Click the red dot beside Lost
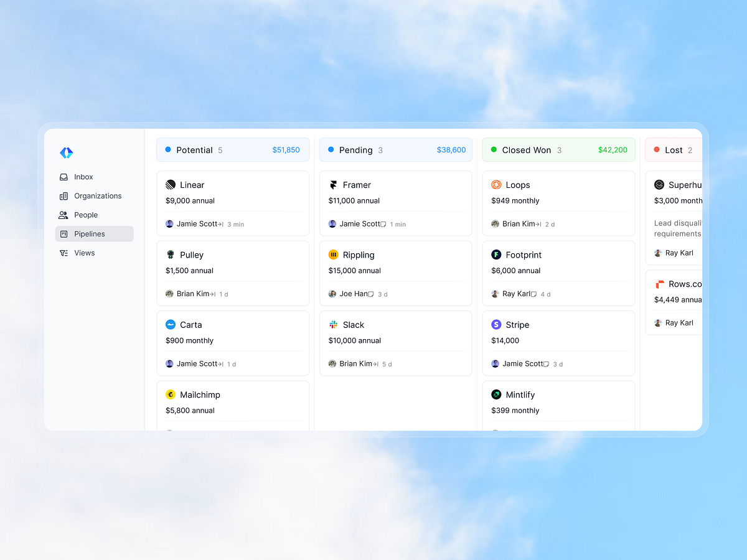Viewport: 747px width, 560px height. (657, 150)
